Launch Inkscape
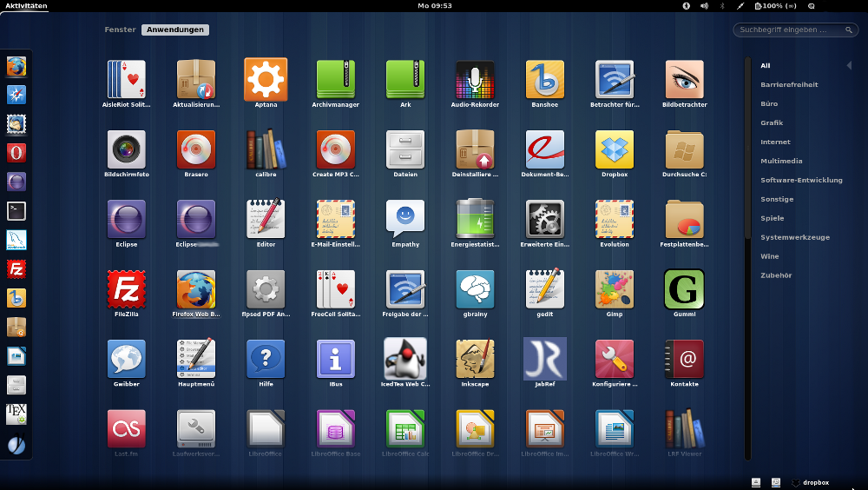This screenshot has height=490, width=868. (475, 363)
